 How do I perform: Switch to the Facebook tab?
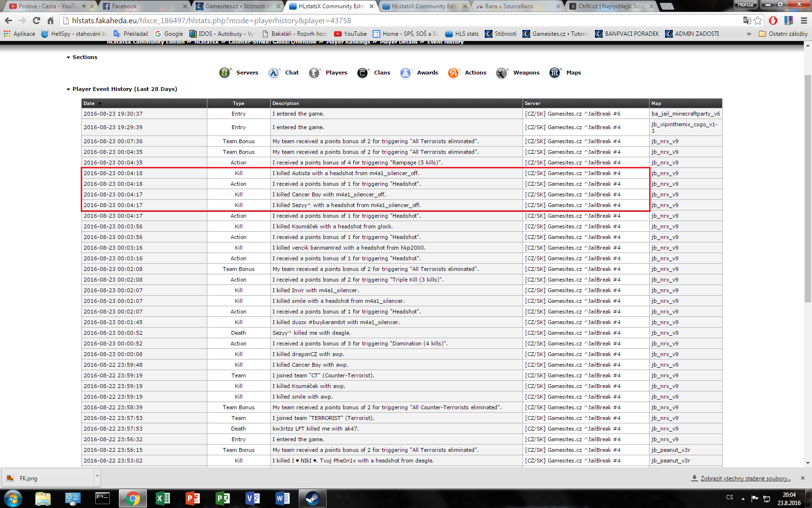pyautogui.click(x=140, y=6)
